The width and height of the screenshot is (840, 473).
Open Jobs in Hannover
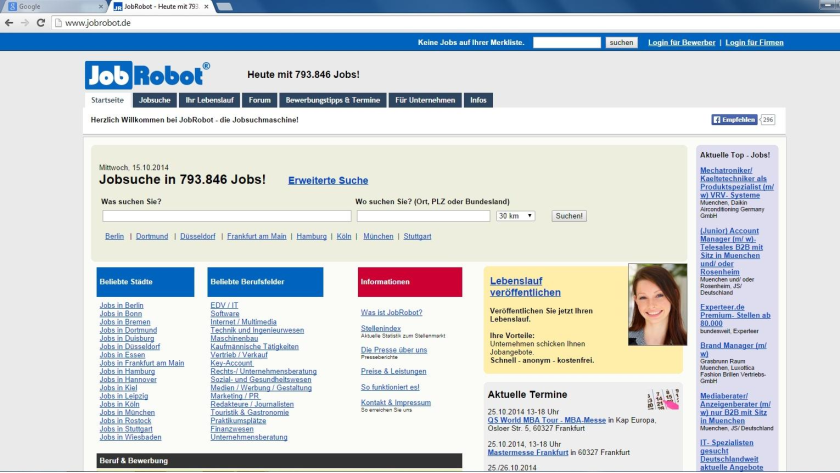[x=128, y=379]
